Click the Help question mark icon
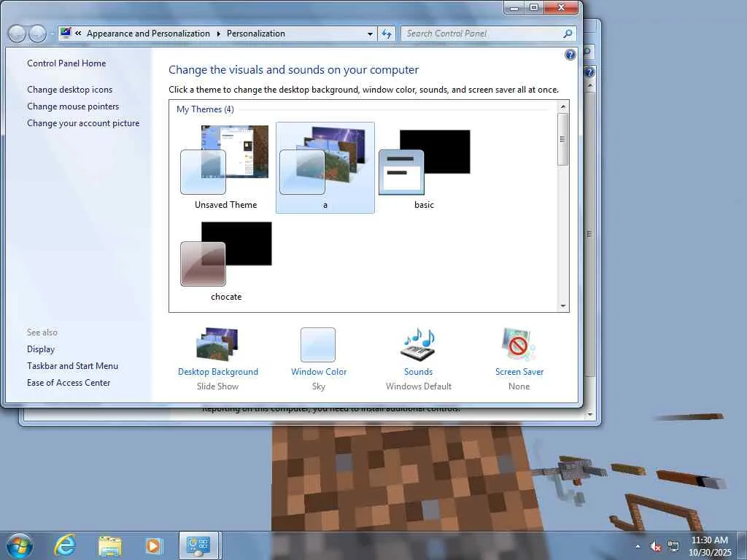 coord(570,55)
